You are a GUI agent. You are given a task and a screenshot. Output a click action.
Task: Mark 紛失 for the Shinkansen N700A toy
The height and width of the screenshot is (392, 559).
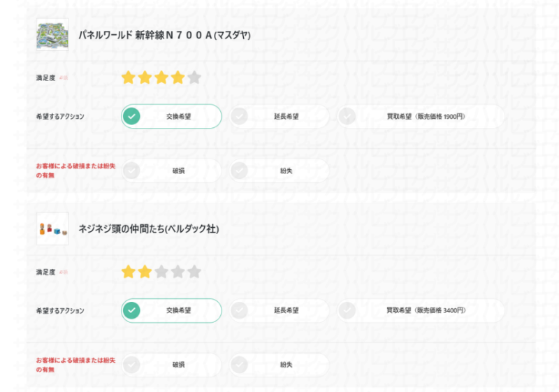point(279,170)
